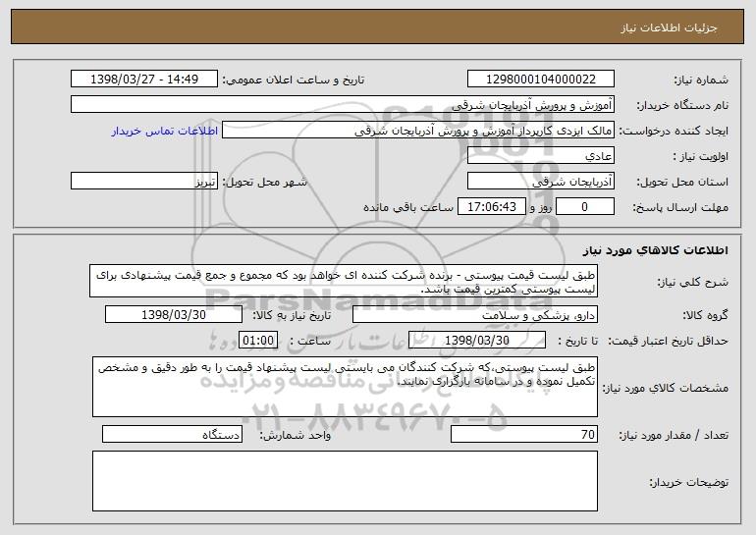Click the تاریخ نیاز به کالا field
This screenshot has height=535, width=756.
coord(174,315)
